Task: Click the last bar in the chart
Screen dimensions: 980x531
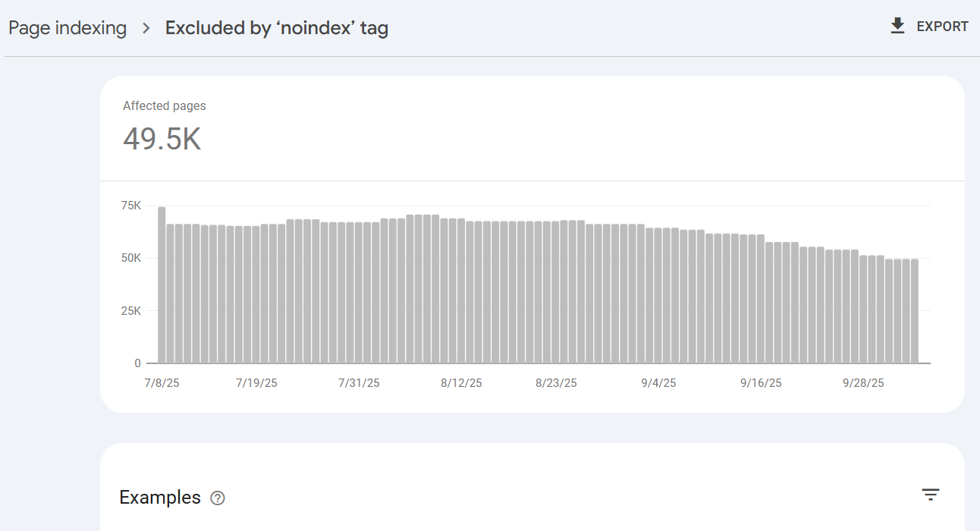Action: click(915, 311)
